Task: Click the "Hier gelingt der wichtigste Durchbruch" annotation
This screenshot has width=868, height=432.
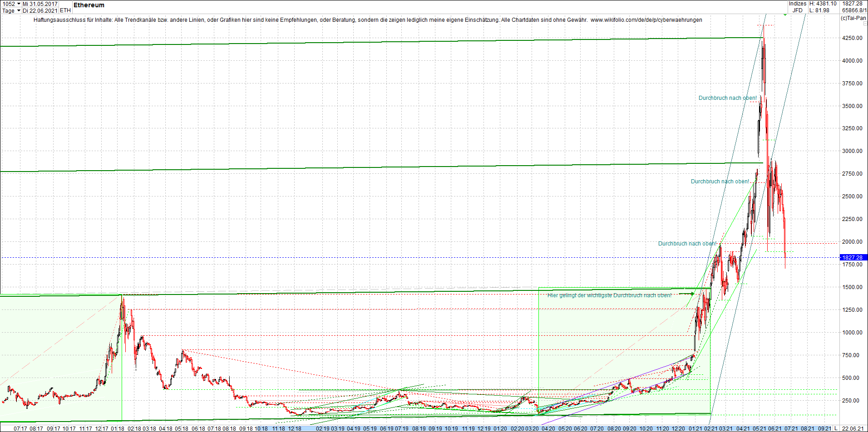Action: (x=610, y=295)
